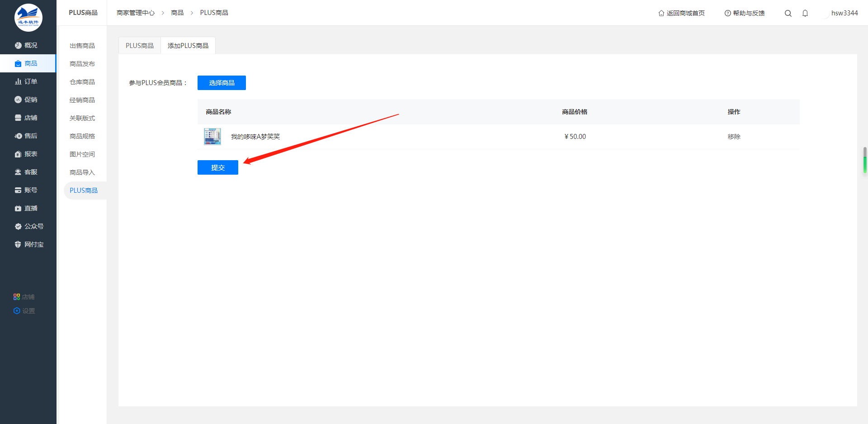
Task: Click the 操作 column header
Action: coord(734,112)
